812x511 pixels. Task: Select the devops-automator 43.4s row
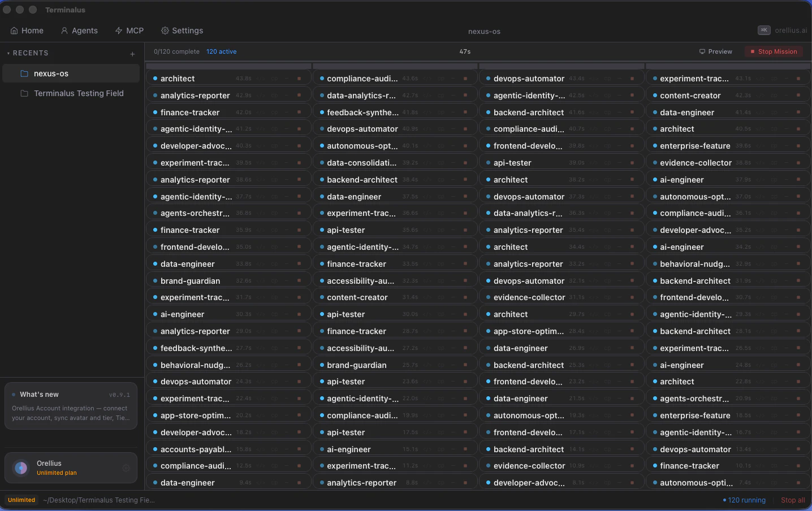click(562, 79)
